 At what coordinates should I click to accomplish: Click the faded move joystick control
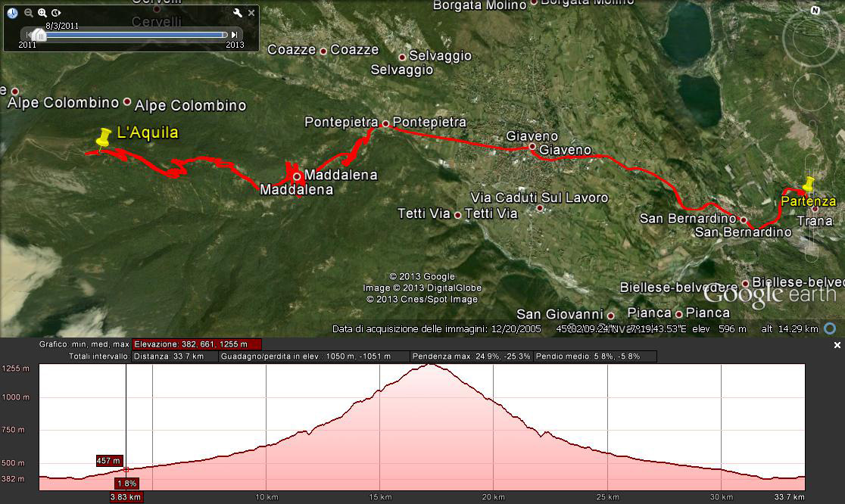811,92
